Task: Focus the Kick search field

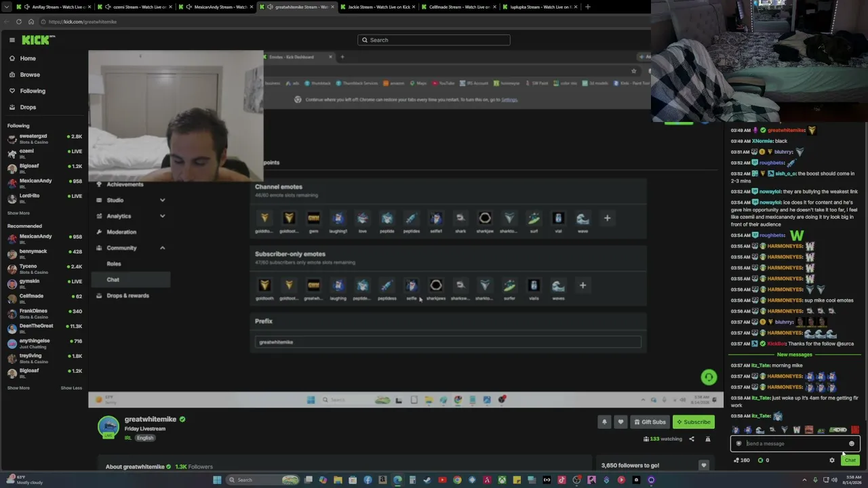Action: click(x=434, y=40)
